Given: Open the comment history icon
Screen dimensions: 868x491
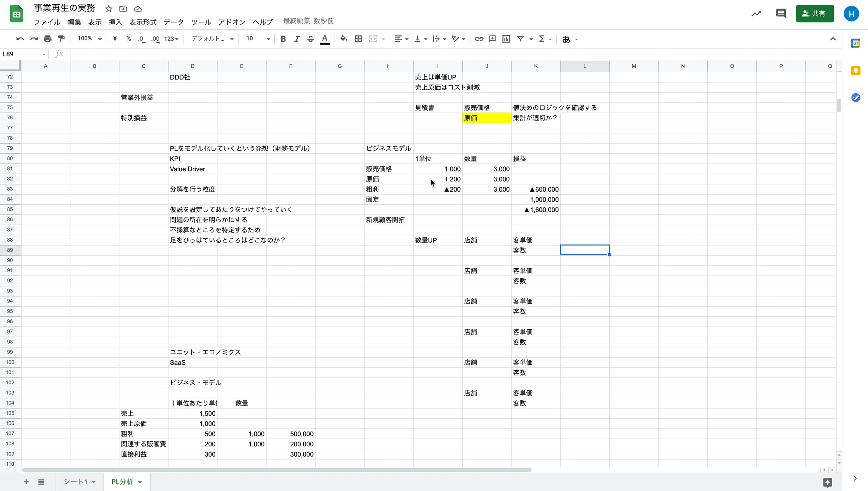Looking at the screenshot, I should pos(781,14).
